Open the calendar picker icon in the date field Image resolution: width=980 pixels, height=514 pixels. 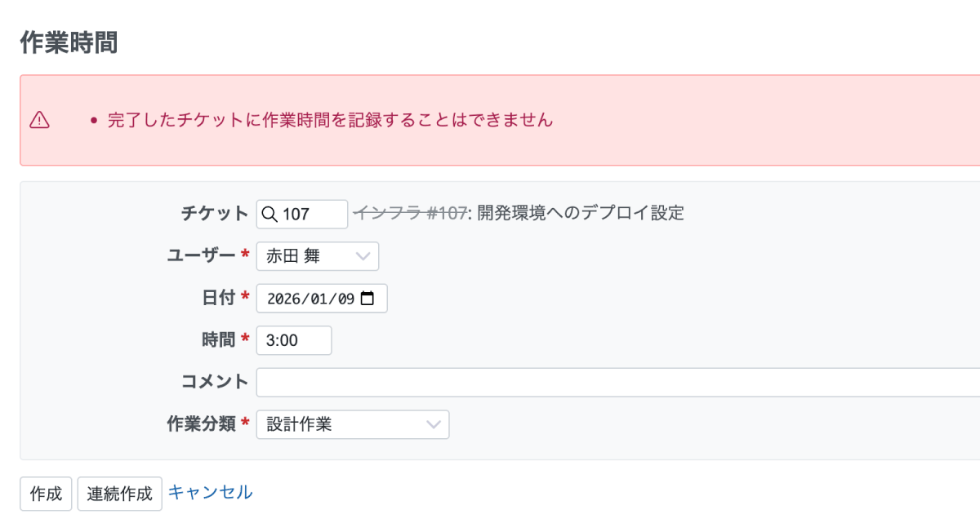[x=367, y=299]
